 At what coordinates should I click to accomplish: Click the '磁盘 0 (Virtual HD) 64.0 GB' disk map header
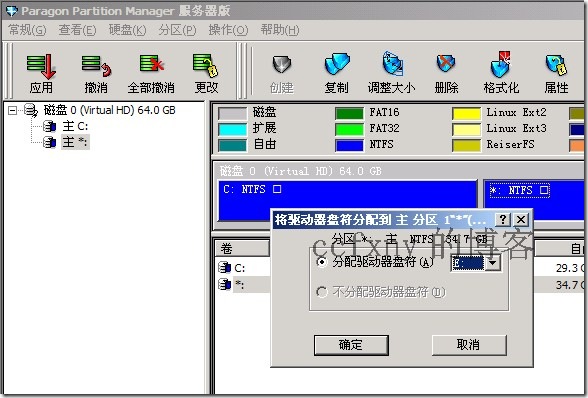[x=300, y=171]
